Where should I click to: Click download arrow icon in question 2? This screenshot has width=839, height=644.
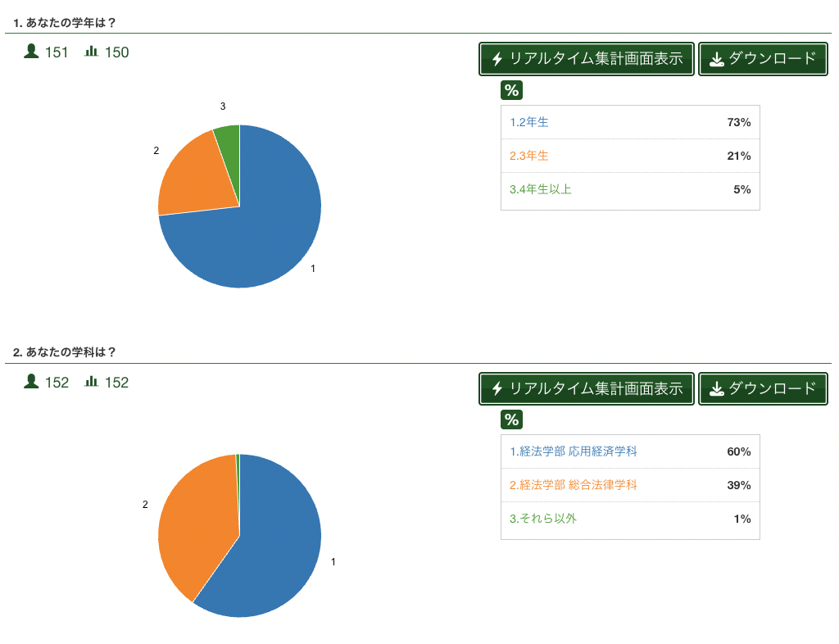click(x=716, y=388)
